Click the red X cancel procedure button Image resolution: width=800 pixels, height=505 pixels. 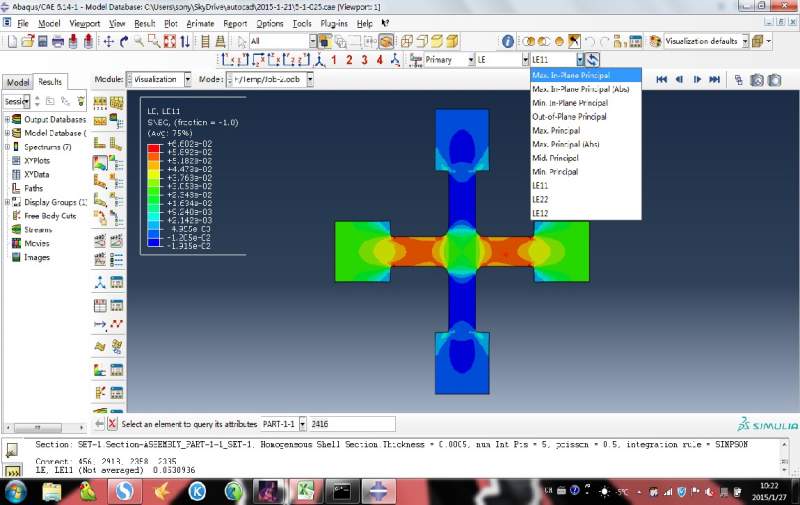pos(112,424)
